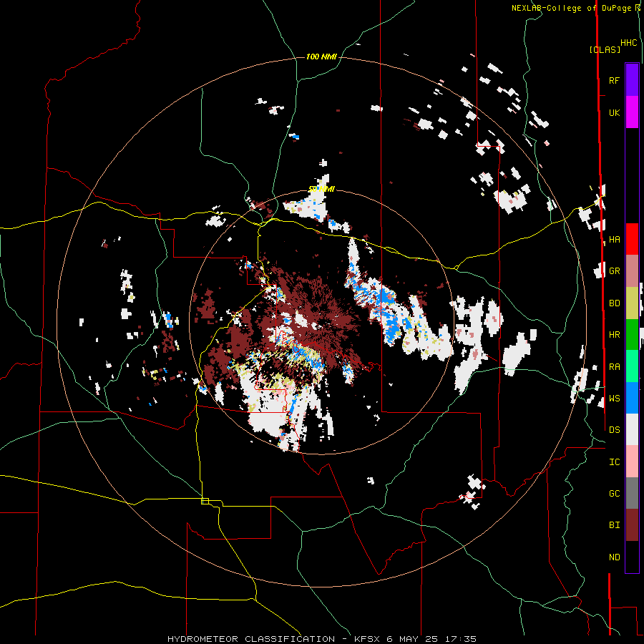
Task: Click the "NEXLAB-College of DuPage" credit text
Action: coord(571,8)
